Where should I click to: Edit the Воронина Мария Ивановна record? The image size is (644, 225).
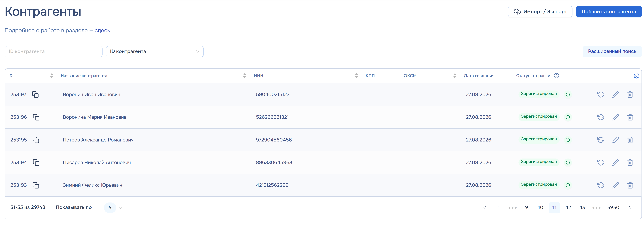coord(615,117)
